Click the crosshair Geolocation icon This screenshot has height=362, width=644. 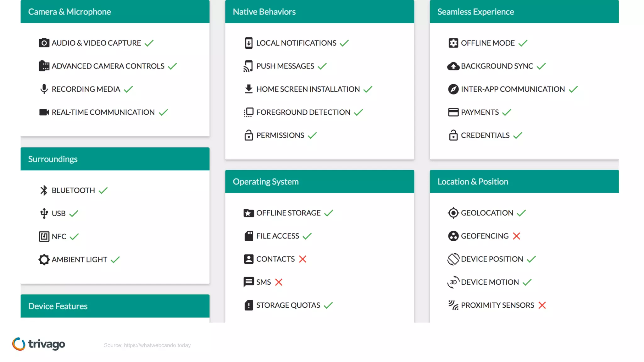click(453, 213)
